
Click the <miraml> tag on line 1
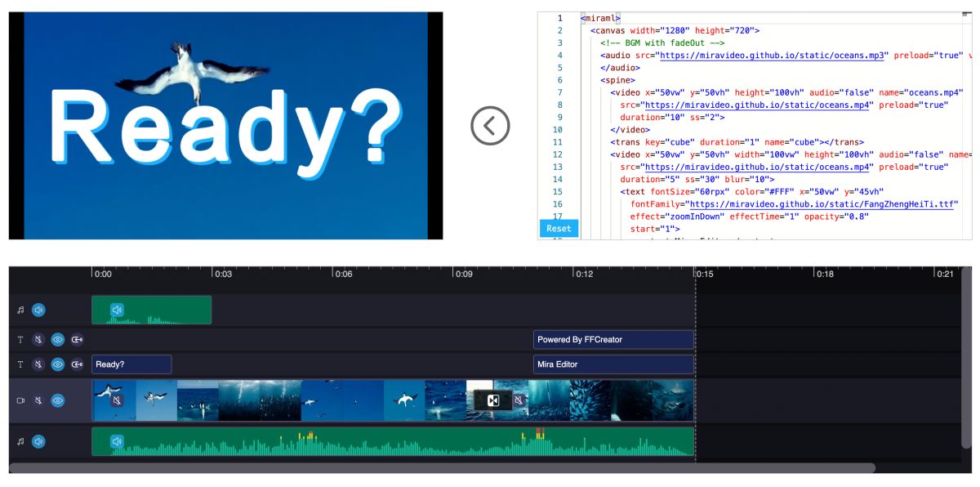601,18
